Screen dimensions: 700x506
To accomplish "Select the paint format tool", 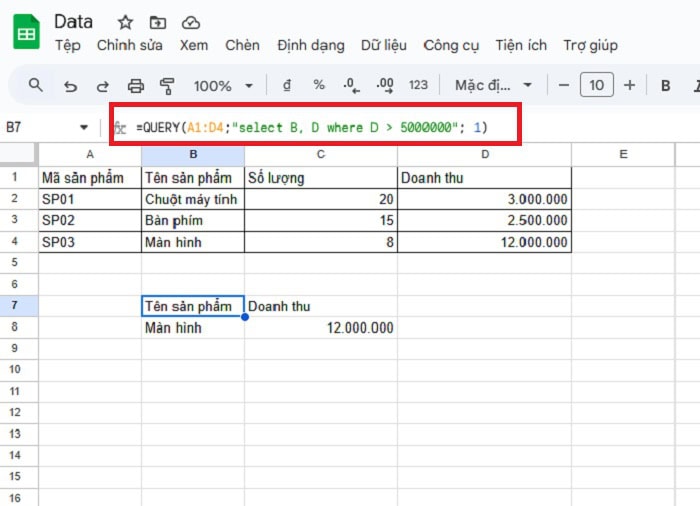I will [167, 86].
